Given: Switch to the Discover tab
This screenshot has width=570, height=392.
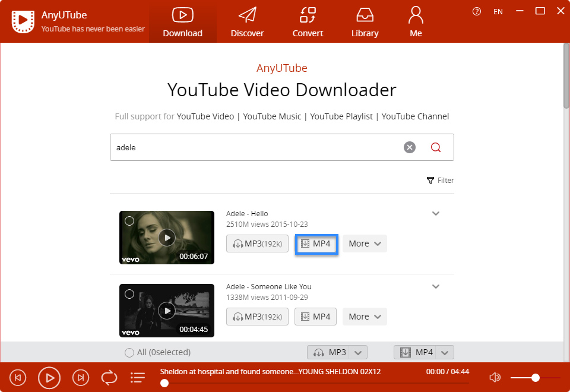Looking at the screenshot, I should point(247,22).
